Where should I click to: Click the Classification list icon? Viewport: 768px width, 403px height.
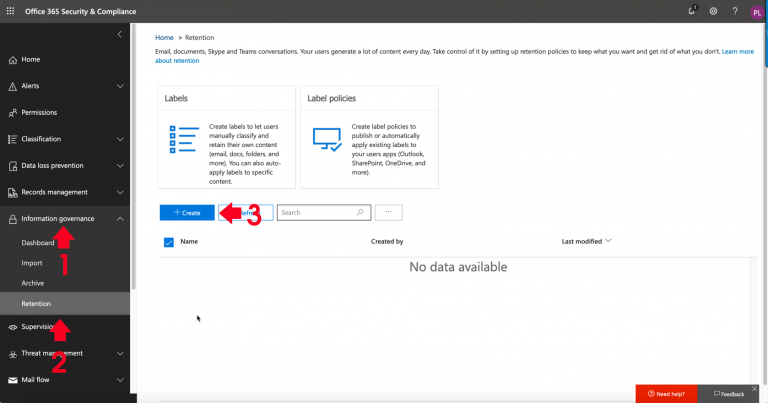(13, 140)
